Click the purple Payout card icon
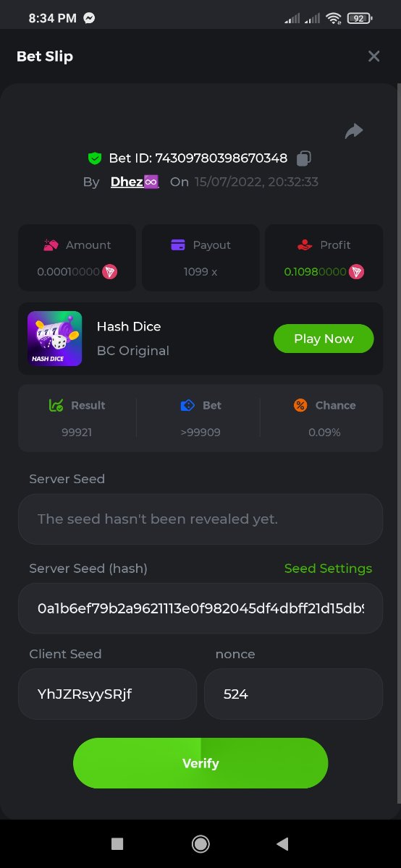The image size is (401, 868). point(178,245)
